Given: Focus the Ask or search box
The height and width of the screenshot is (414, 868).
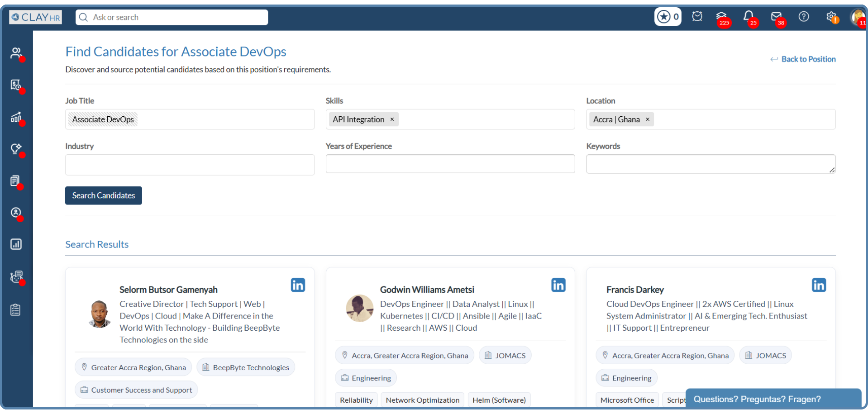Looking at the screenshot, I should pos(172,17).
